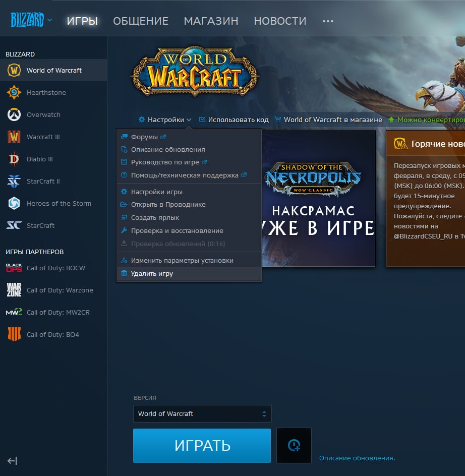Viewport: 465px width, 476px height.
Task: Open Руководство по игре menu entry
Action: (x=189, y=162)
